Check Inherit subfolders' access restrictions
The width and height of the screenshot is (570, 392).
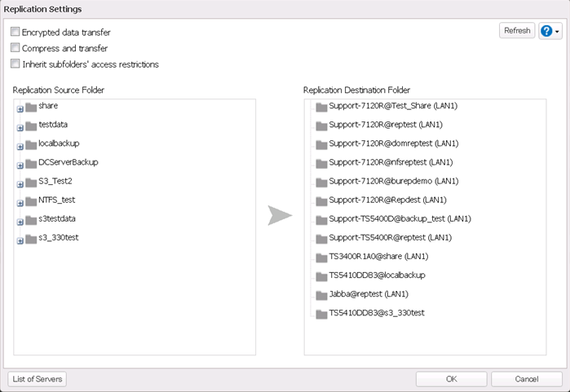click(15, 64)
